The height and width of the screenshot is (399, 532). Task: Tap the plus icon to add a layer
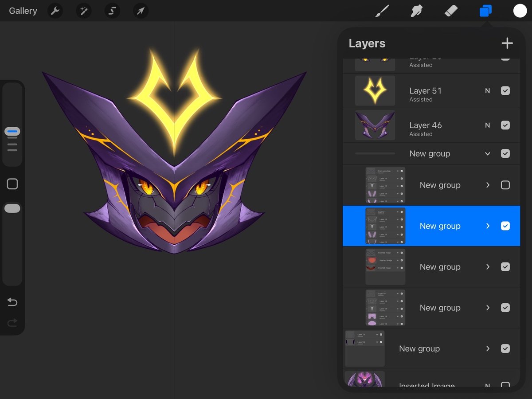507,43
